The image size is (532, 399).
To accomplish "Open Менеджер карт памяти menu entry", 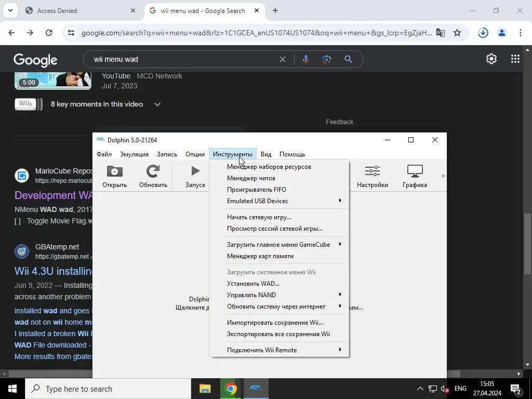I will pyautogui.click(x=279, y=256).
